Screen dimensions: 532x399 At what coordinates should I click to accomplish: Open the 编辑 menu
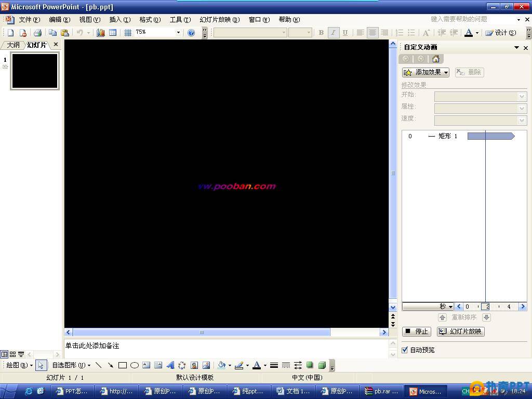(x=60, y=20)
